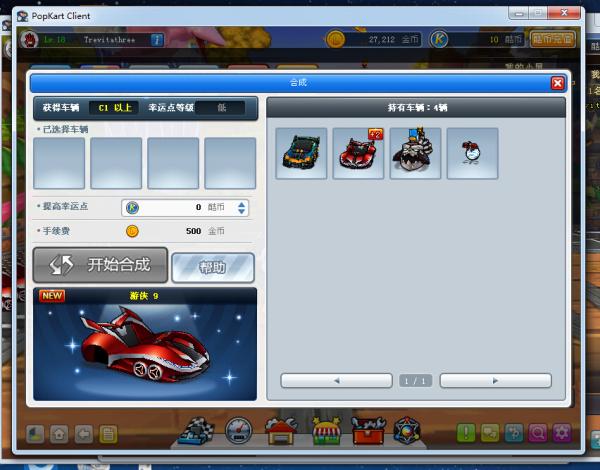Open the teal question mark help icon
Viewport: 600px width, 470px height.
point(514,433)
